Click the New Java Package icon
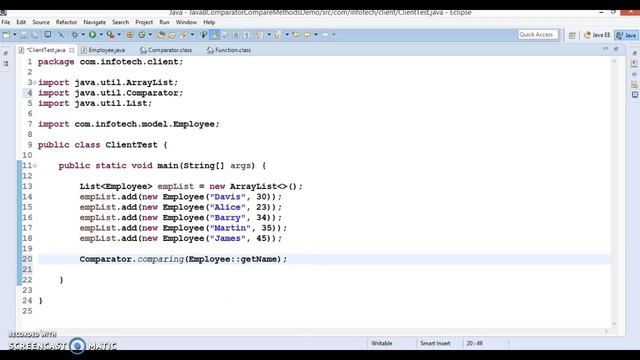This screenshot has height=360, width=640. click(130, 35)
